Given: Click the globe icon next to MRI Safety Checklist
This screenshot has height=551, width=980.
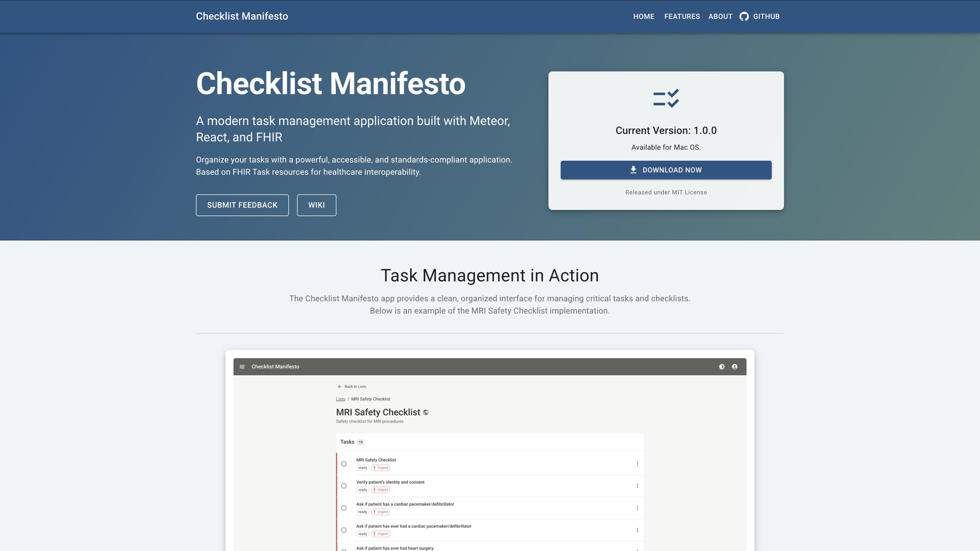Looking at the screenshot, I should (426, 412).
